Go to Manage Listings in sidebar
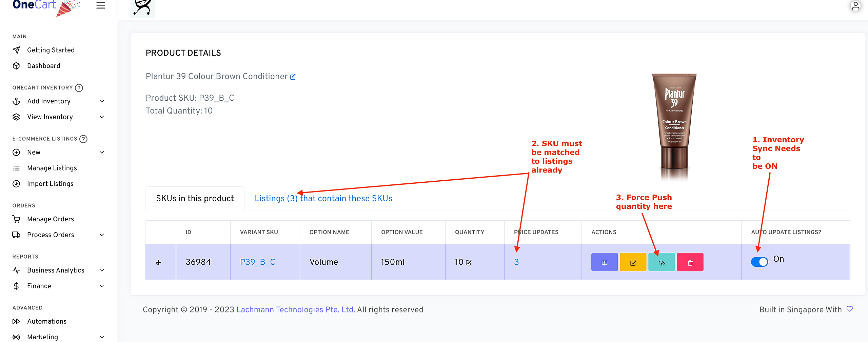 pos(52,168)
